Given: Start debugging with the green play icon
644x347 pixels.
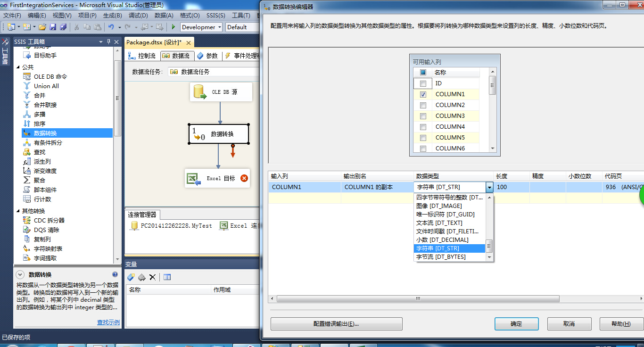Looking at the screenshot, I should (173, 27).
